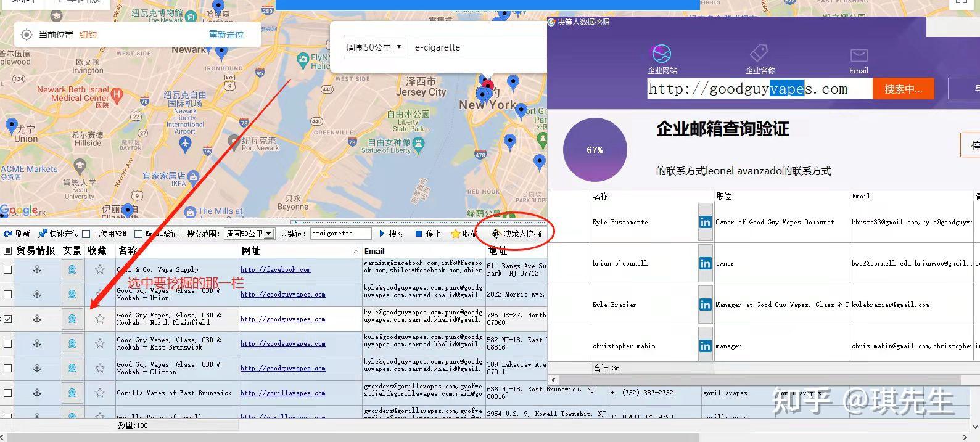Viewport: 980px width, 442px height.
Task: Open the http://facebook.com link
Action: click(275, 269)
